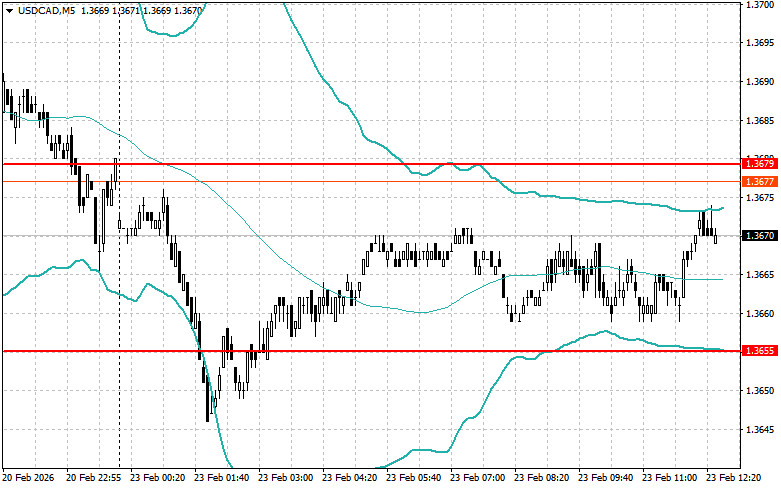Image resolution: width=781 pixels, height=489 pixels.
Task: Click the 23 Feb 04:20 time axis label
Action: 349,478
